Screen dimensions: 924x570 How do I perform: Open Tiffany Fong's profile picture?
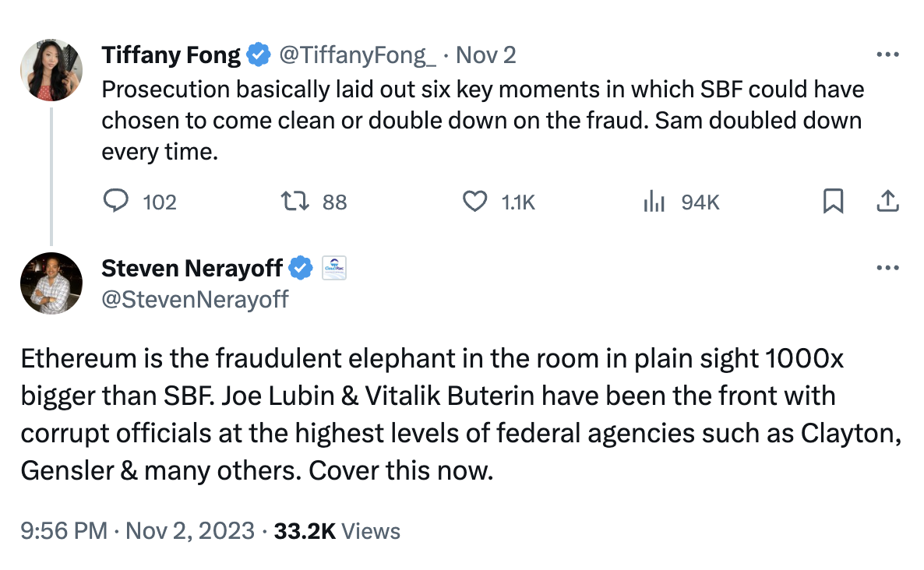[51, 70]
